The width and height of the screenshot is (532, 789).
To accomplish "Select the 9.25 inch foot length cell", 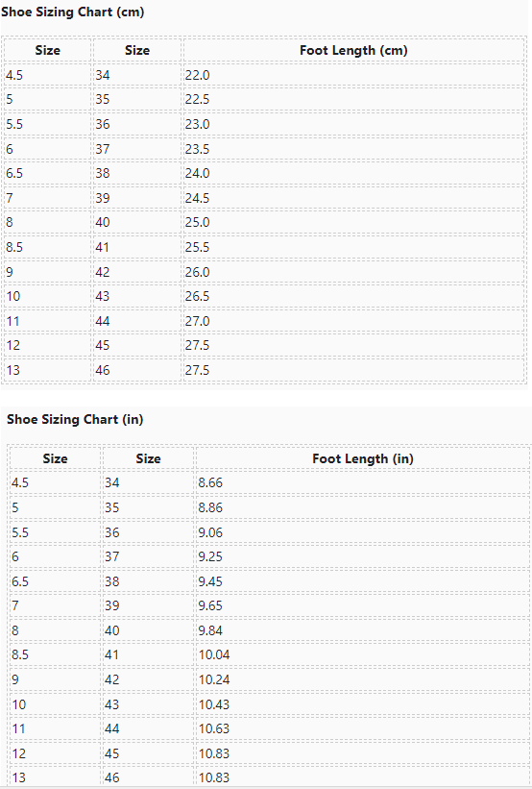I will pyautogui.click(x=363, y=556).
